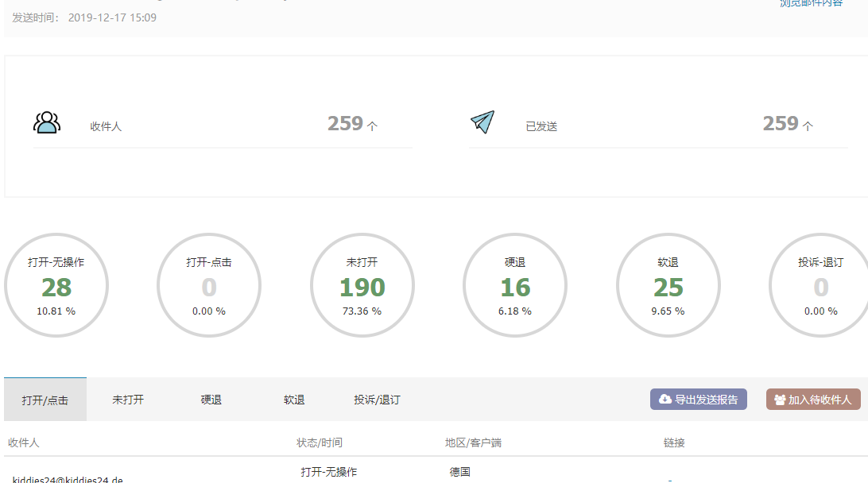This screenshot has height=483, width=868.
Task: Click the recipients count 259
Action: pyautogui.click(x=345, y=123)
